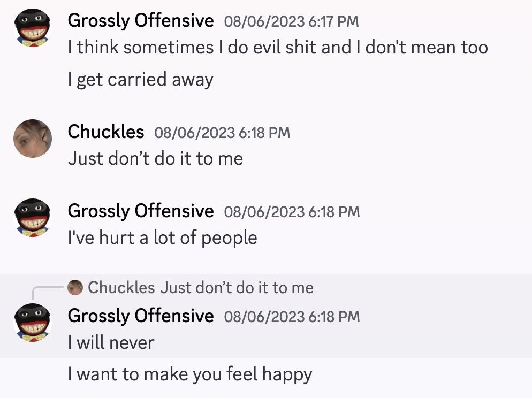Open Chuckles' profile picture avatar
532x398 pixels.
pyautogui.click(x=33, y=139)
